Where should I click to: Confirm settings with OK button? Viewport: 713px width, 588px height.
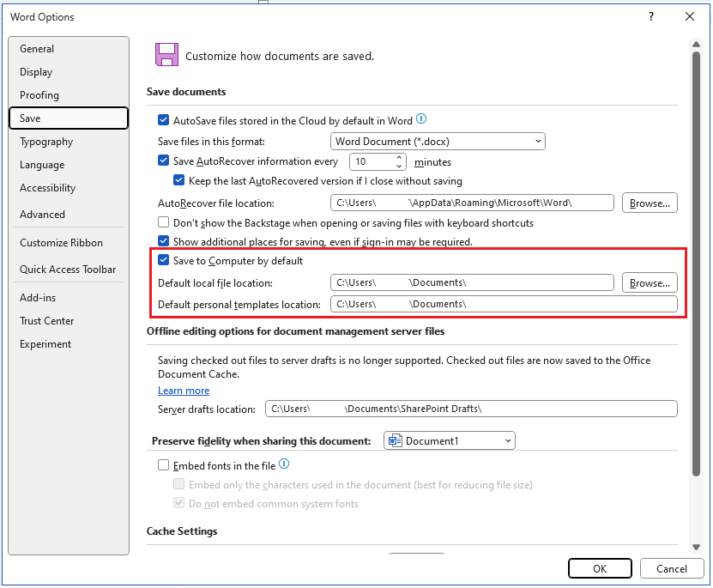pos(600,568)
